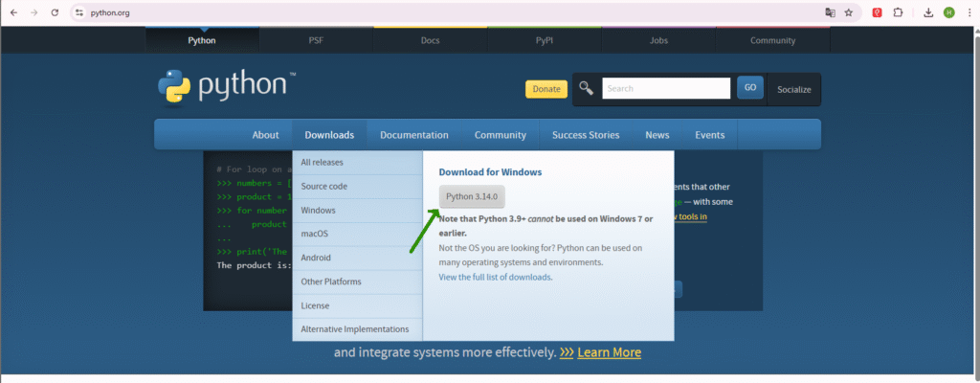Click the Search input field

666,88
